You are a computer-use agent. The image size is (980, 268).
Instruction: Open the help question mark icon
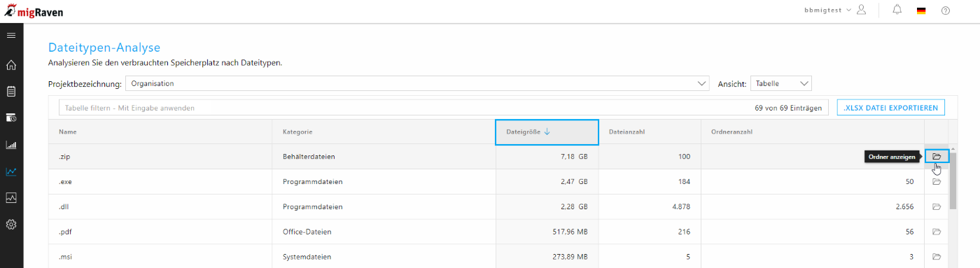click(946, 10)
